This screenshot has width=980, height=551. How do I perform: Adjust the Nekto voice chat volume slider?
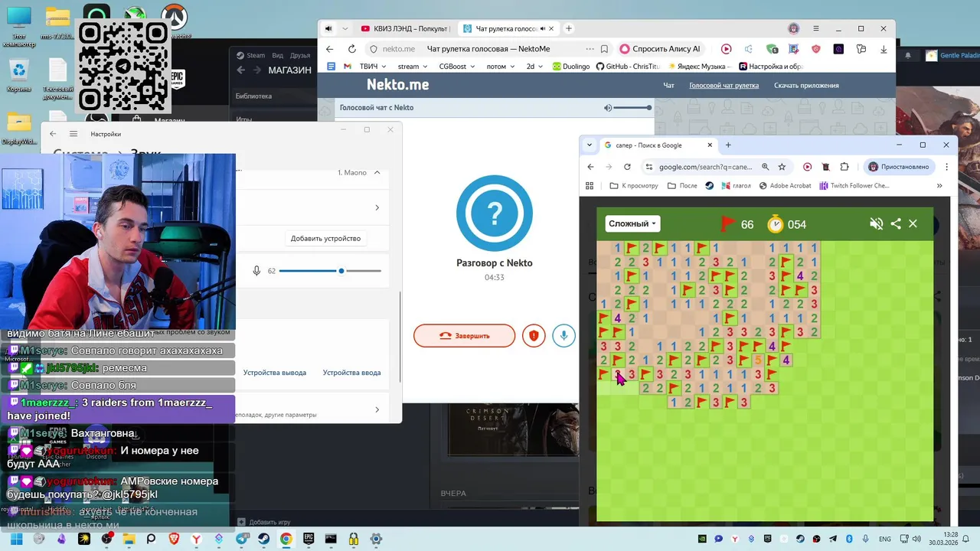pos(632,108)
